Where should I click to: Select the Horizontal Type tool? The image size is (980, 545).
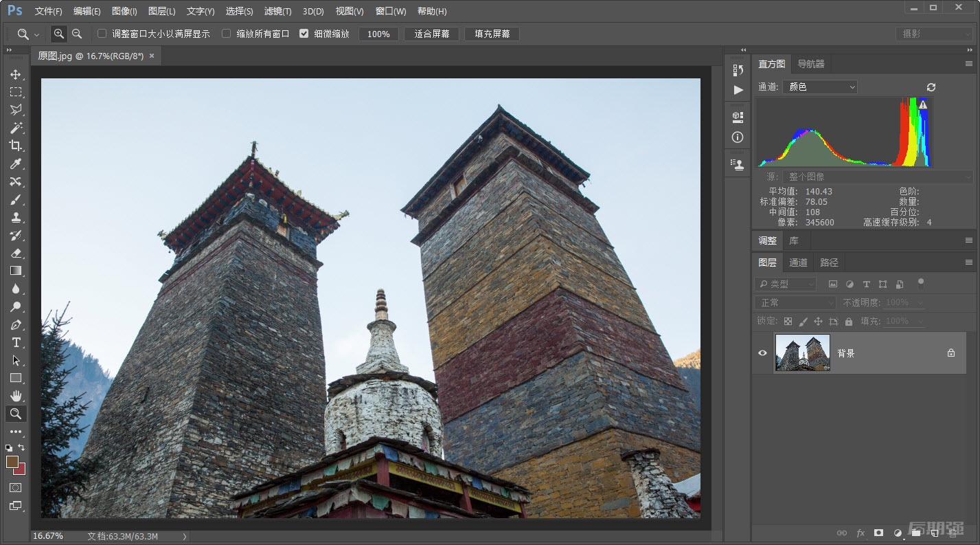(16, 342)
